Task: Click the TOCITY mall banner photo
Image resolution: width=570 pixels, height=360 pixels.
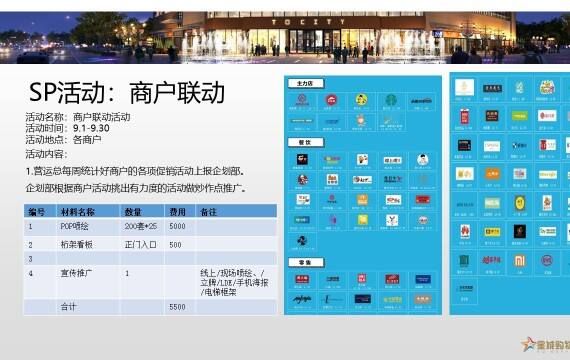Action: (x=285, y=37)
